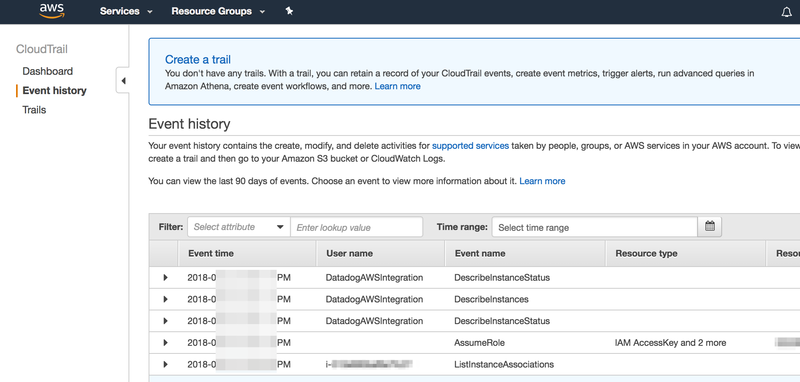
Task: Expand the AssumeRole event row
Action: pyautogui.click(x=165, y=343)
